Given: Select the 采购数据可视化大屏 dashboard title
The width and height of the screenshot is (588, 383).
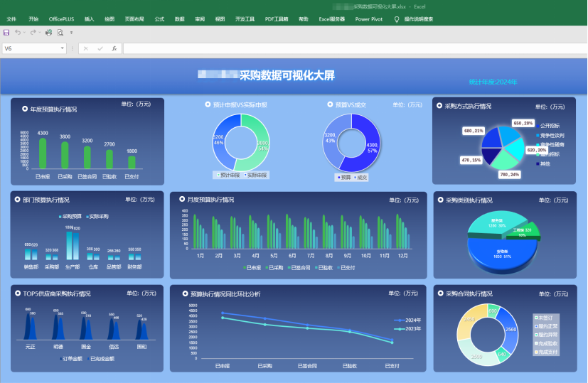Looking at the screenshot, I should pyautogui.click(x=287, y=75).
